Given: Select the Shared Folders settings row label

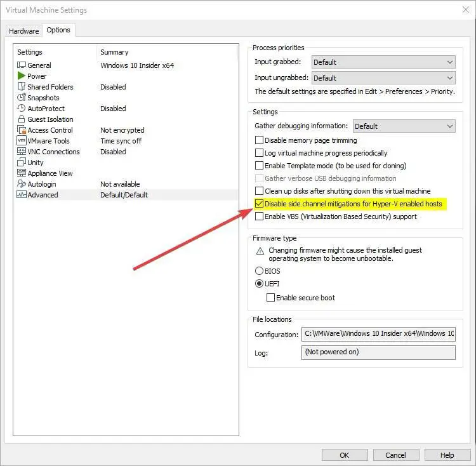Looking at the screenshot, I should point(50,87).
